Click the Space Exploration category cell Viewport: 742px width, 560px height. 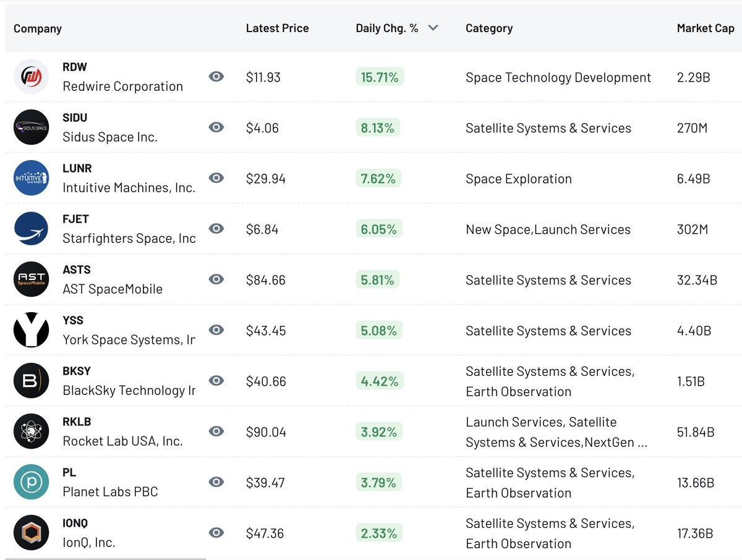point(519,179)
